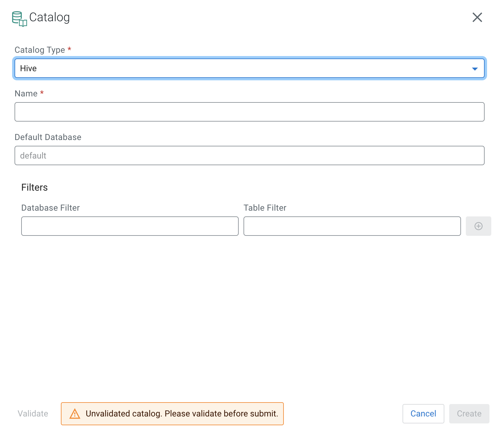Add a filter row with plus icon
The width and height of the screenshot is (504, 431).
pos(478,226)
